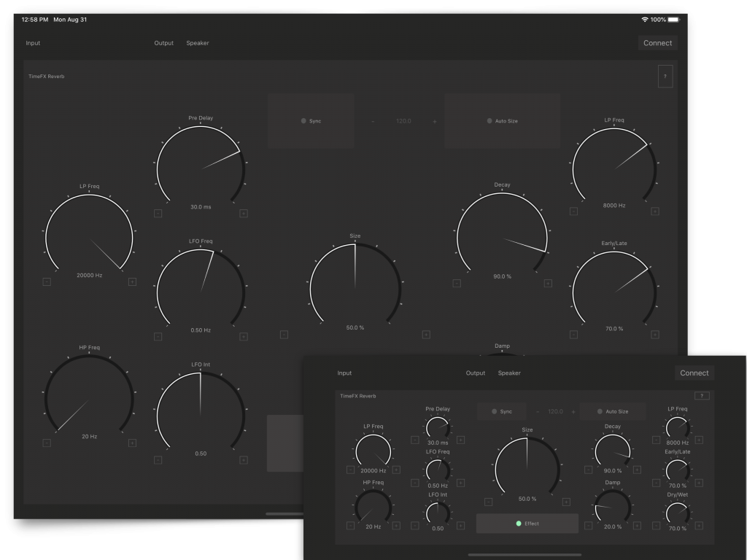Viewport: 747px width, 560px height.
Task: Select Output in the large background window
Action: click(164, 43)
